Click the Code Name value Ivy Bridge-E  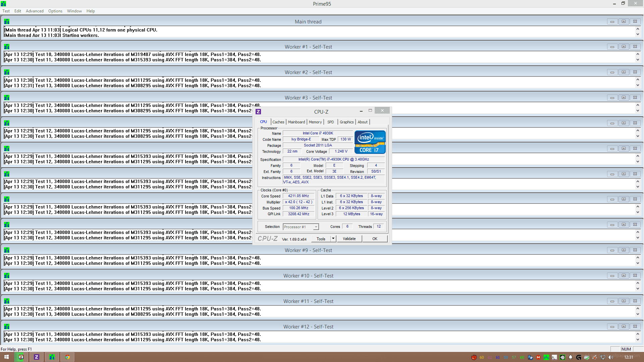[x=301, y=139]
